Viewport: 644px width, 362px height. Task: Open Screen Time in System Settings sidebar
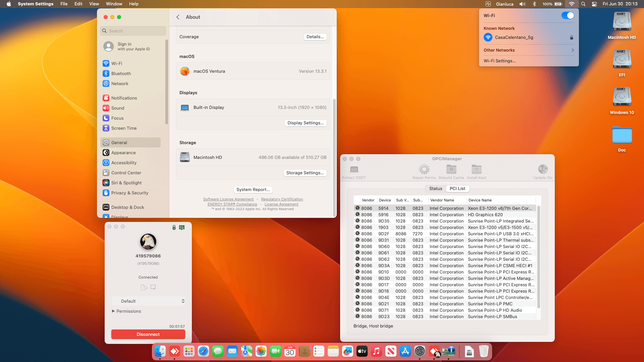point(130,128)
